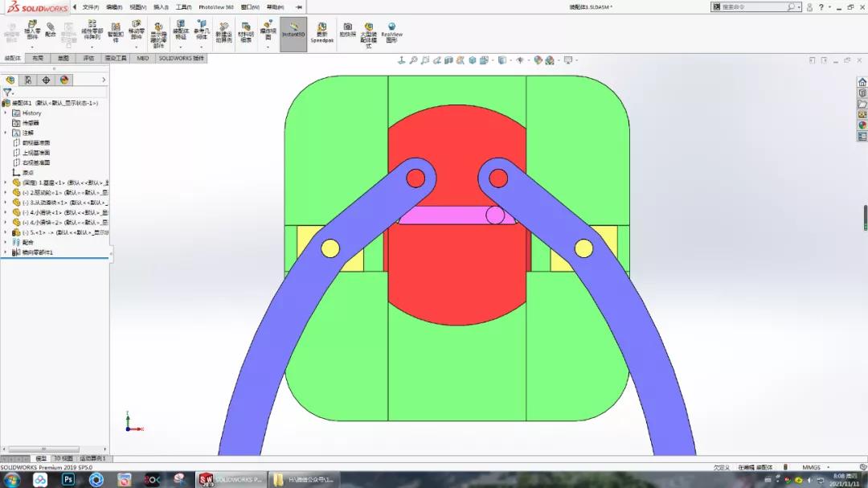
Task: Expand the History folder in the feature tree
Action: (x=6, y=113)
